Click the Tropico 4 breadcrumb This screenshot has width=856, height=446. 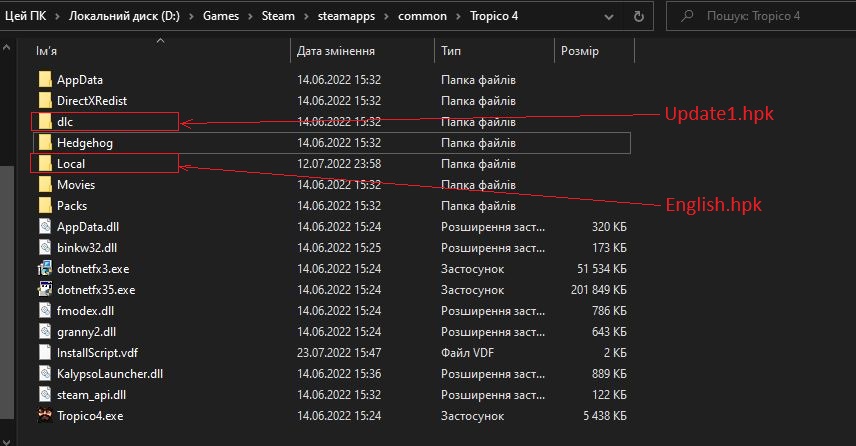494,16
